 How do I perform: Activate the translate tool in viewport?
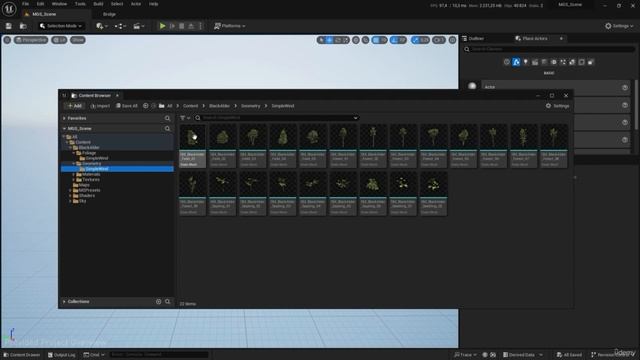coord(329,40)
